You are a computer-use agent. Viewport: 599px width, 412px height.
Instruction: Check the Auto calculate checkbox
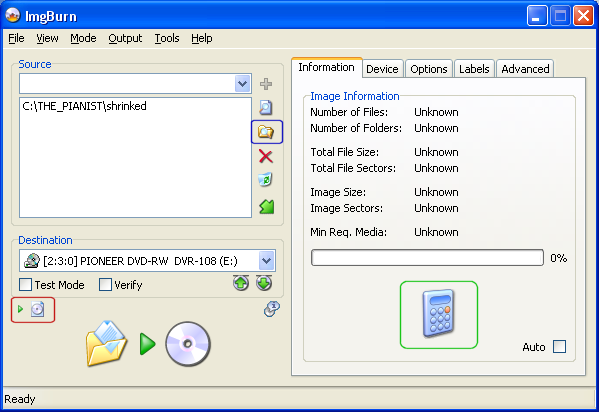pyautogui.click(x=560, y=347)
